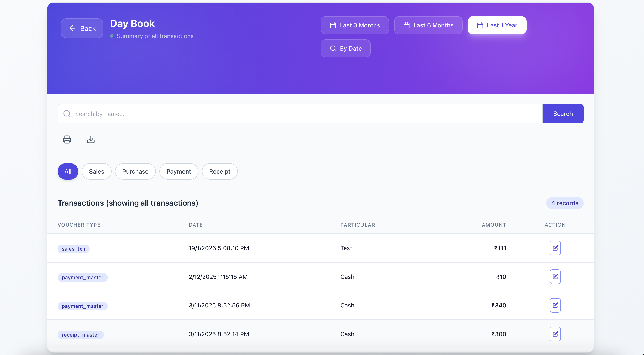Show All transactions filter
The height and width of the screenshot is (355, 644).
tap(68, 171)
